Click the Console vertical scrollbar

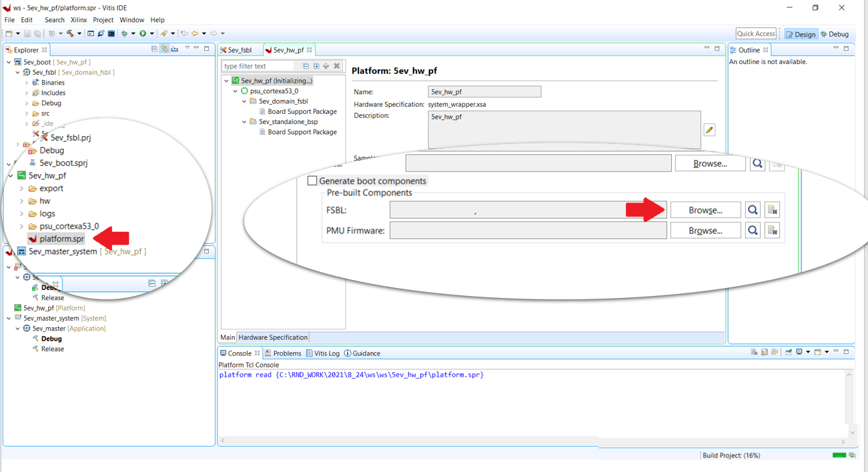(849, 403)
